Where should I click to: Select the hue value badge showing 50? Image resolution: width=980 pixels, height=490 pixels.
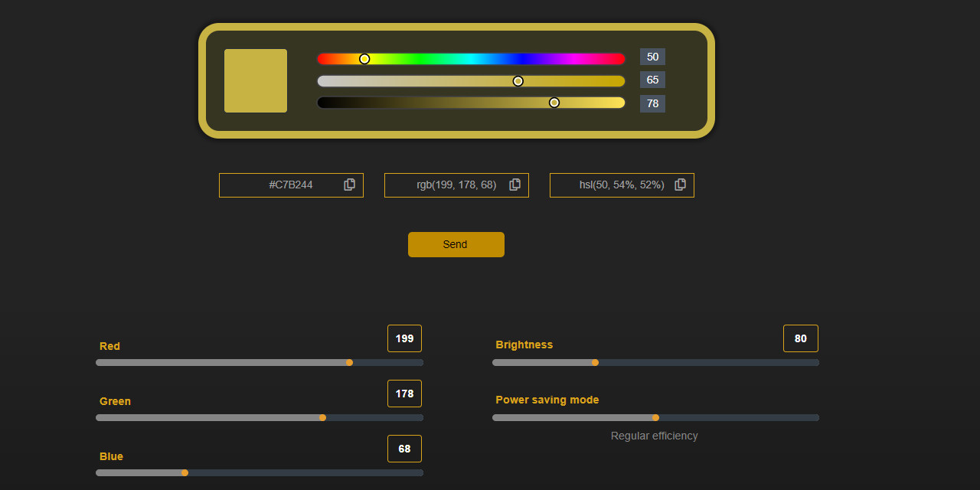pyautogui.click(x=652, y=57)
